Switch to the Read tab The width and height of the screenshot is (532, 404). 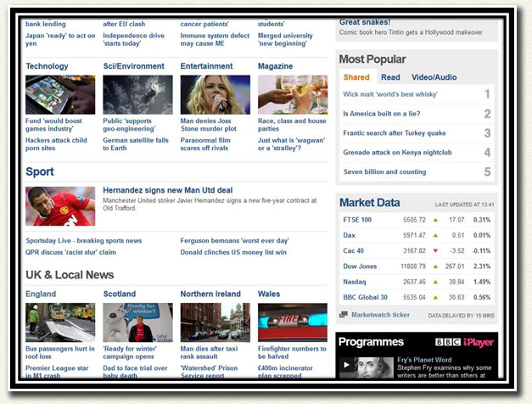(390, 77)
